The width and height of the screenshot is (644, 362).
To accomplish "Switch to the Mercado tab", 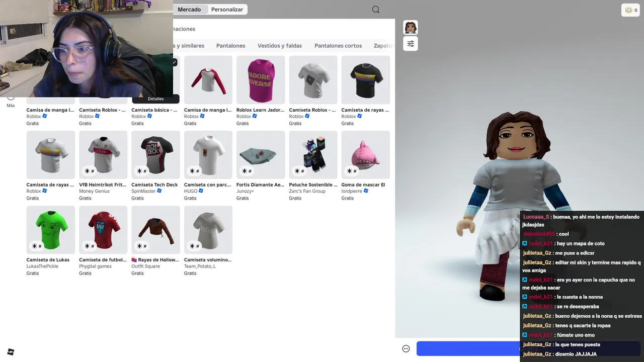I will point(189,10).
